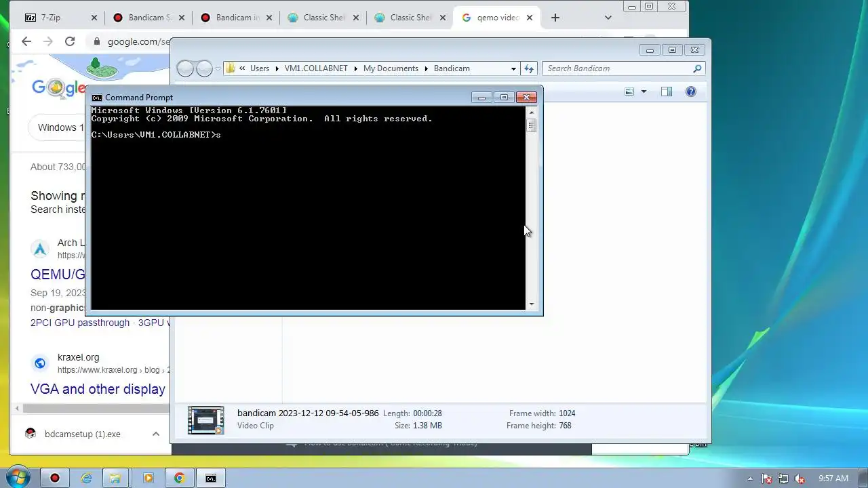
Task: Click inside Command Prompt console
Action: point(309,208)
